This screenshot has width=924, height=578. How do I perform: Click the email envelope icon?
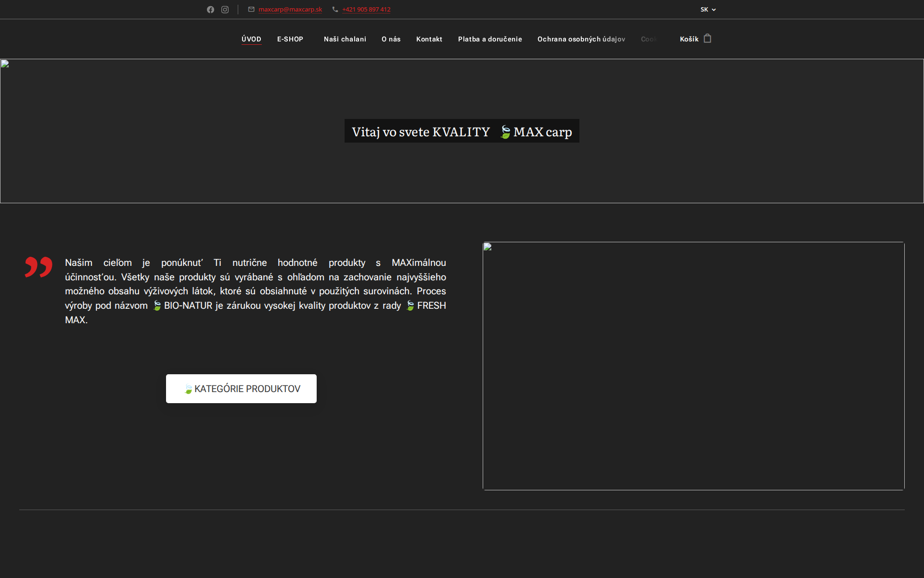[x=251, y=9]
